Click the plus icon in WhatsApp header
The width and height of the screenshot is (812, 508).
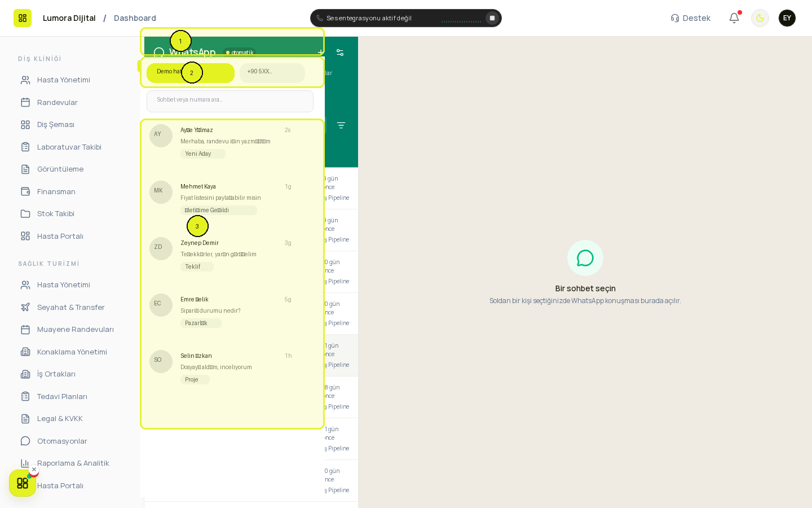[320, 52]
